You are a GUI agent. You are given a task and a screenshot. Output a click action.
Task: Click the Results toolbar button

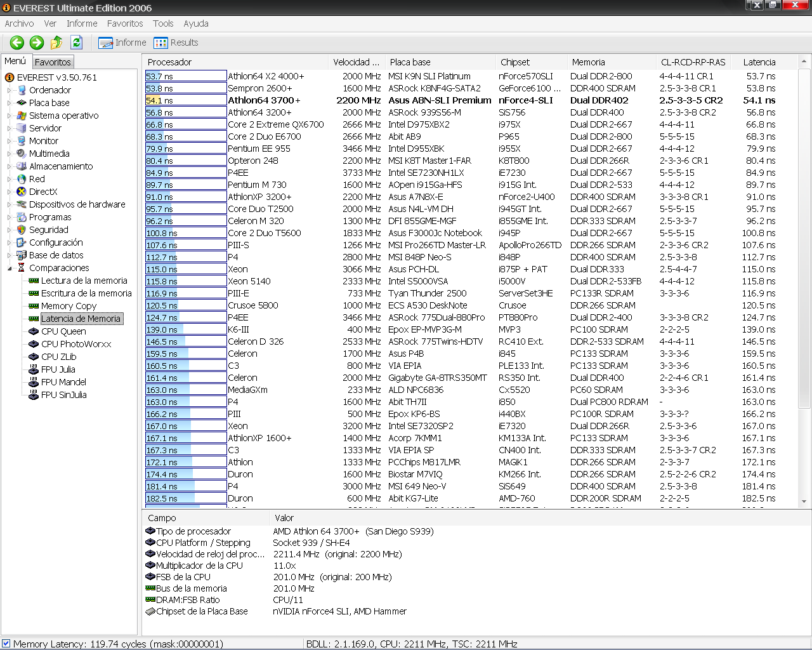[x=176, y=43]
